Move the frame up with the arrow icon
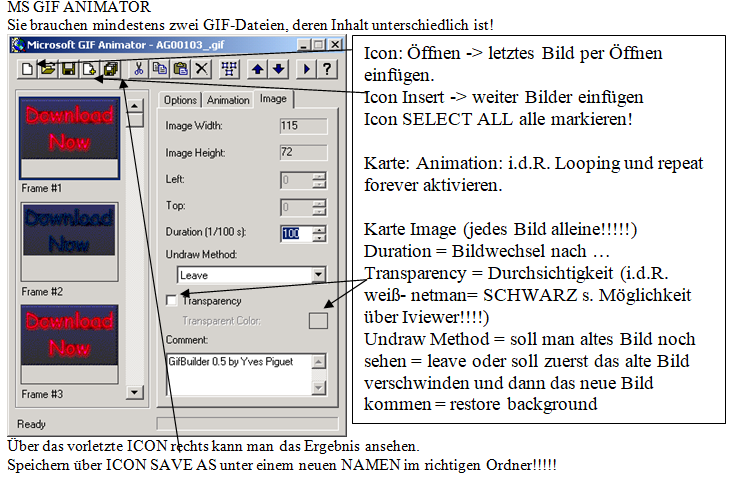 [258, 68]
